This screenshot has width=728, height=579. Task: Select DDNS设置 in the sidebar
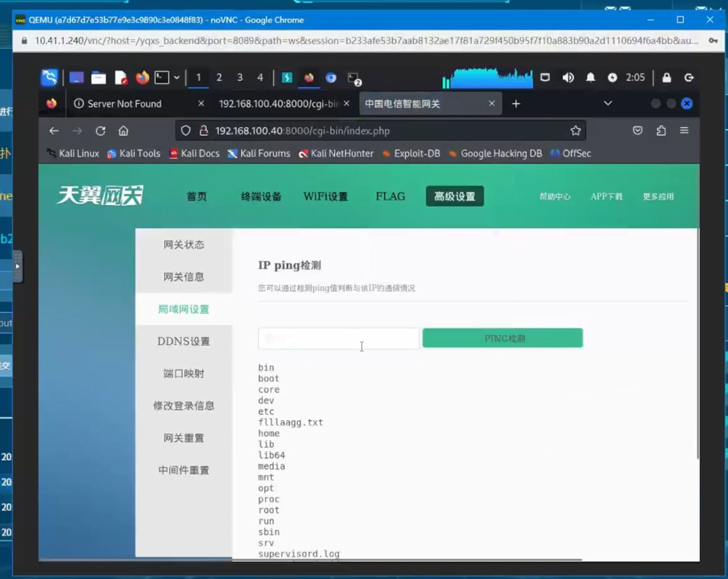pos(184,341)
